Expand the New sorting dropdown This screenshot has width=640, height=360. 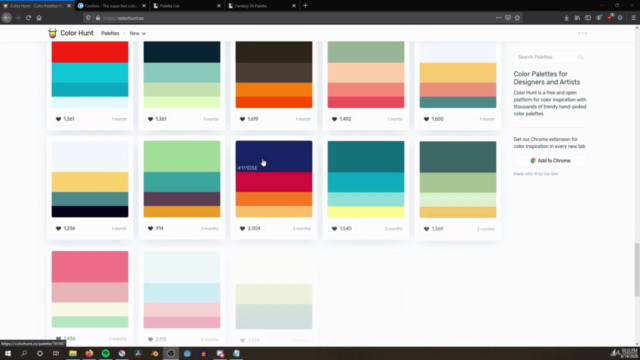point(138,33)
